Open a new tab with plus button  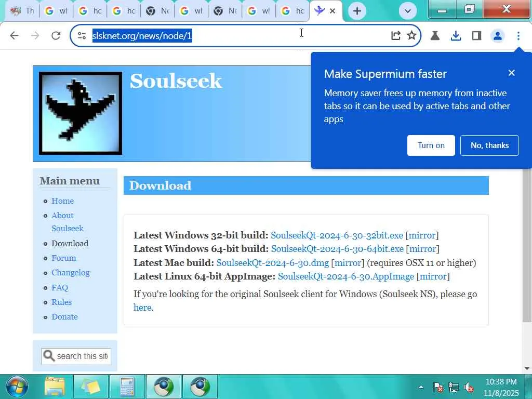coord(357,11)
